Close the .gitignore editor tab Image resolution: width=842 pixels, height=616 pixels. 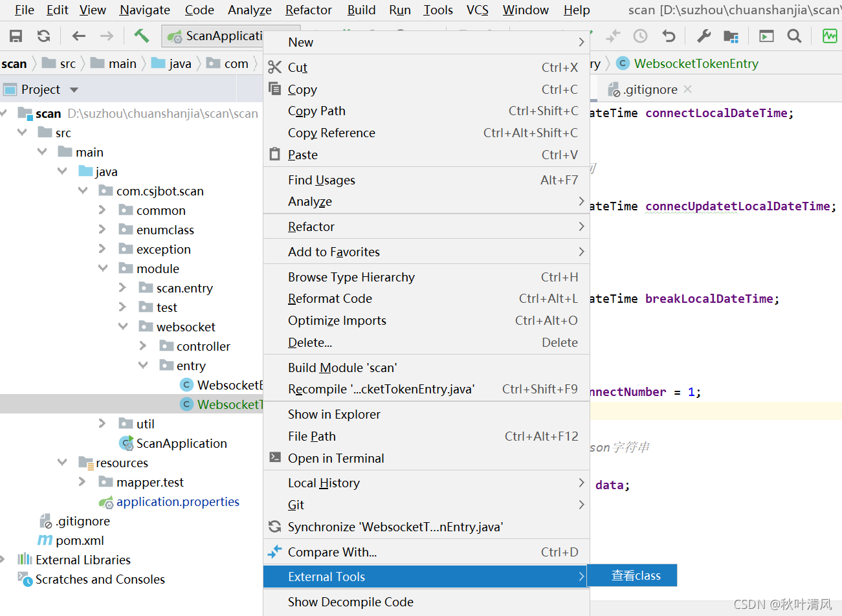pyautogui.click(x=687, y=89)
